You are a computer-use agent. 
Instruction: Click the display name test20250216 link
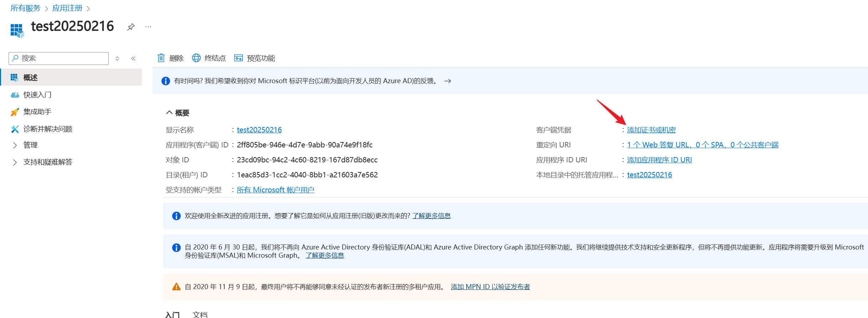click(x=259, y=130)
